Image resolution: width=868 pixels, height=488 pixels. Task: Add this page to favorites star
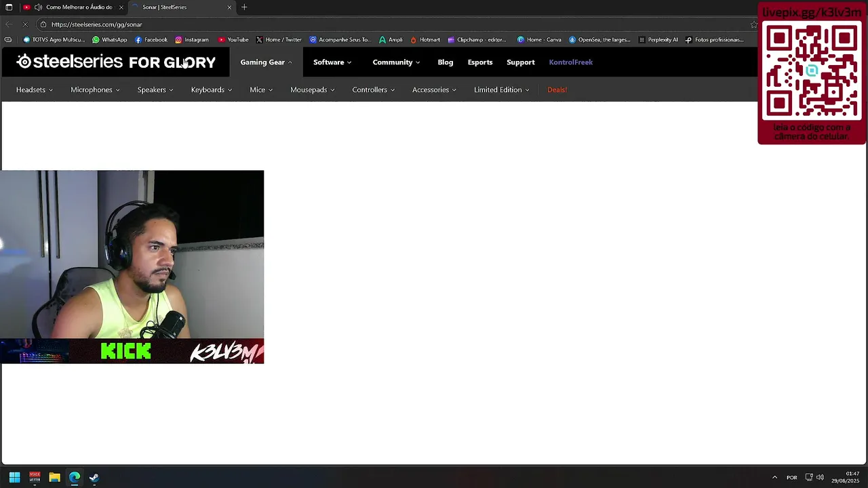click(x=753, y=24)
